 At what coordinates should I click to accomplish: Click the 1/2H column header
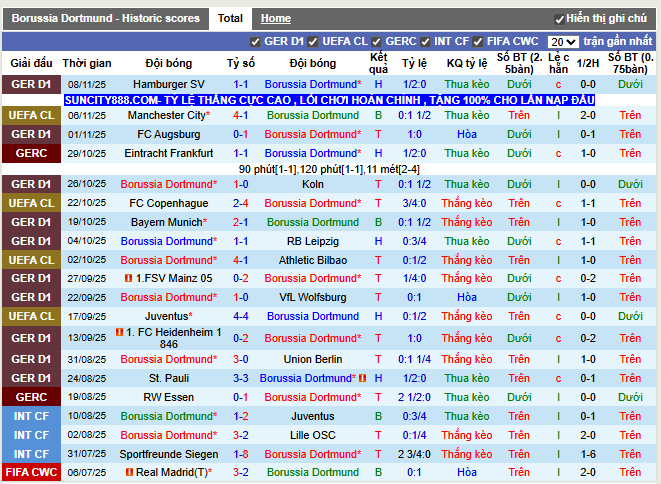(x=588, y=63)
